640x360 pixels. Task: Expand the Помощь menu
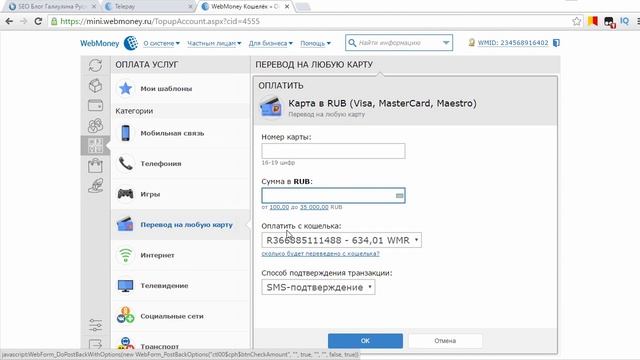tap(316, 43)
